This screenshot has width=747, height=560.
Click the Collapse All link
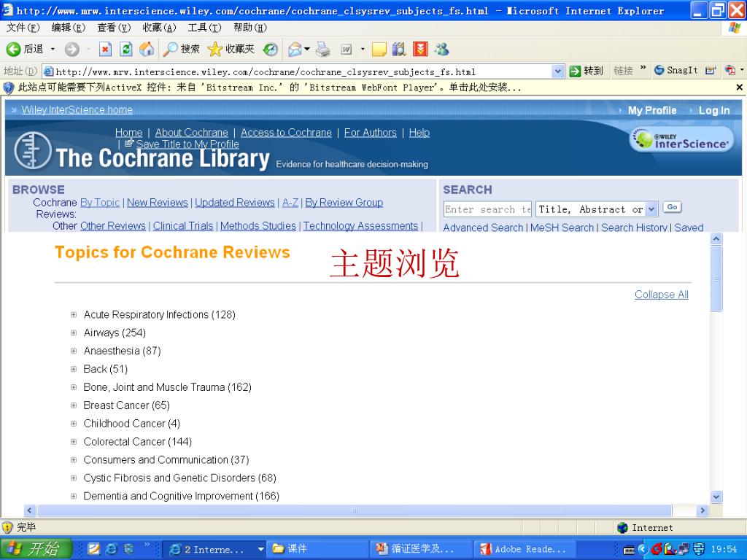(x=661, y=295)
